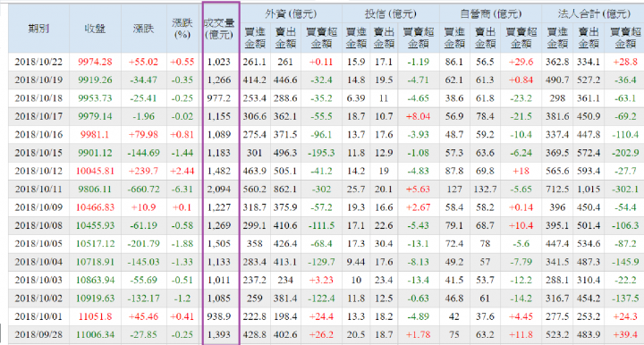Select the date cell 2018/10/09
The width and height of the screenshot is (644, 345).
point(38,207)
